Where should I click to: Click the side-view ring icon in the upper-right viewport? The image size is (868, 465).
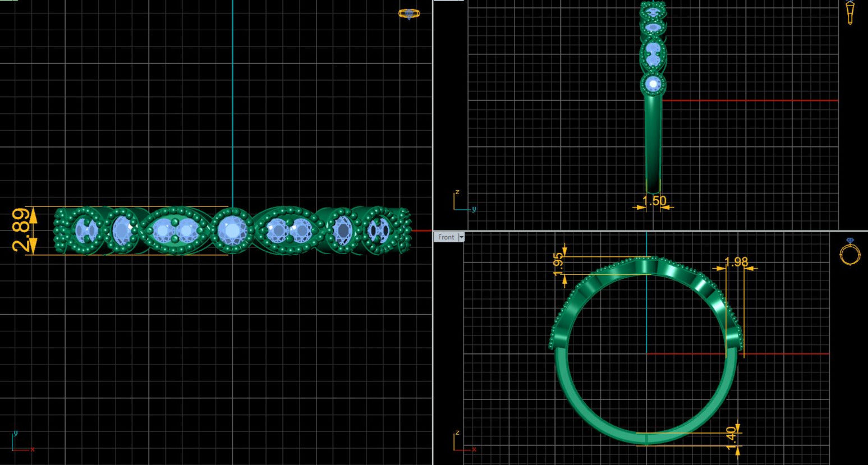pos(850,12)
